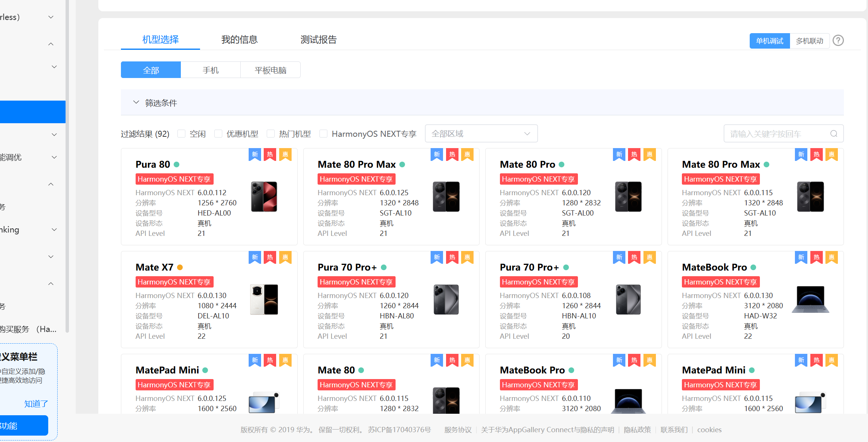The width and height of the screenshot is (868, 442).
Task: Click the search magnifier icon
Action: coord(834,134)
